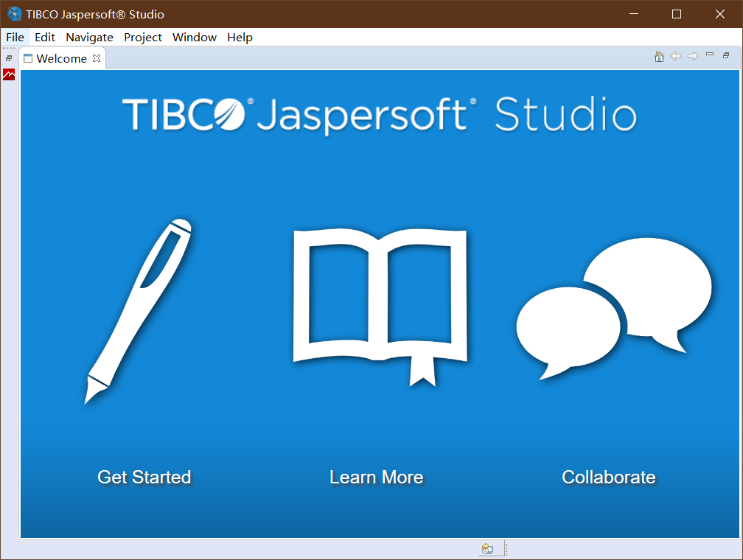Click the Get Started link

click(144, 477)
